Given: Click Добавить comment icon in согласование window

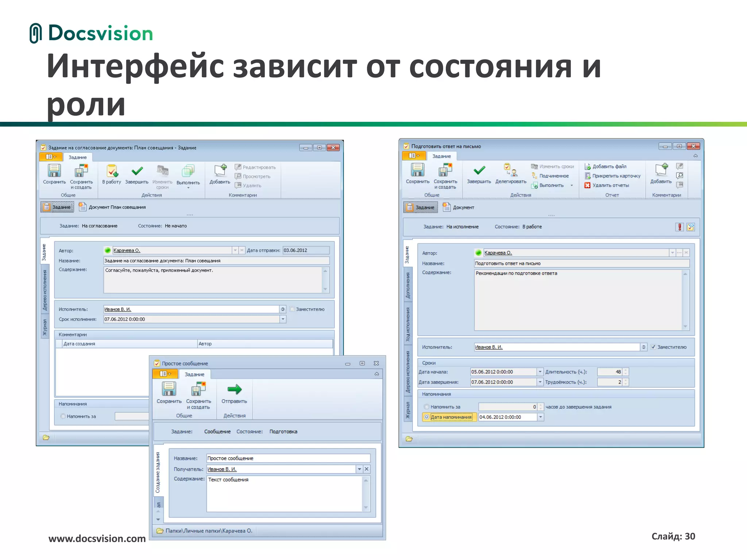Looking at the screenshot, I should [220, 171].
